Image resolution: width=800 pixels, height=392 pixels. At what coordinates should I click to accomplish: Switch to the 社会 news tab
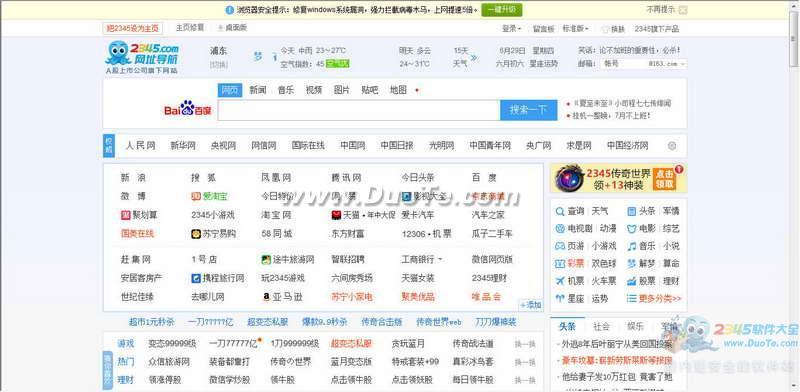point(601,327)
